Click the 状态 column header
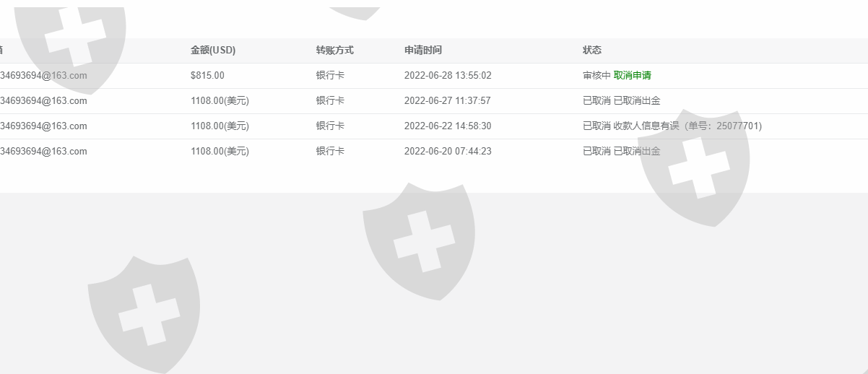 coord(592,50)
